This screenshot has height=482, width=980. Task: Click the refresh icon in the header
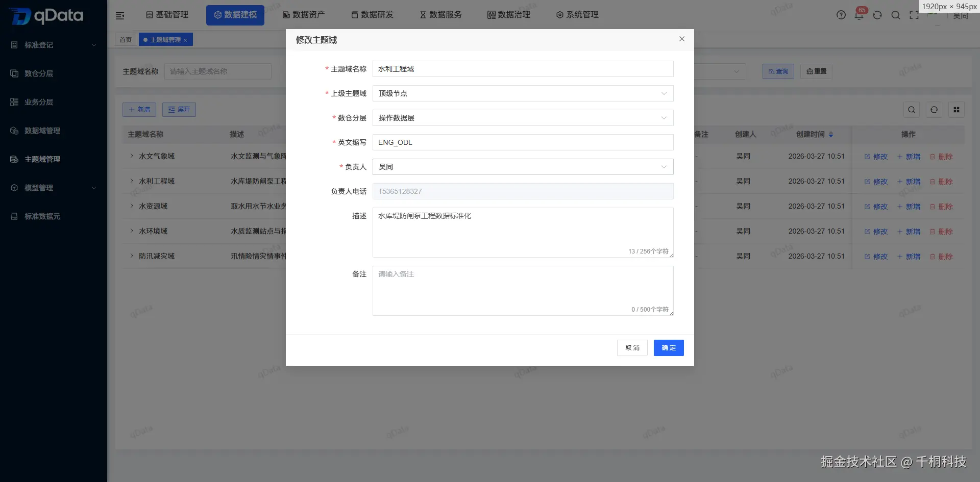(x=877, y=15)
